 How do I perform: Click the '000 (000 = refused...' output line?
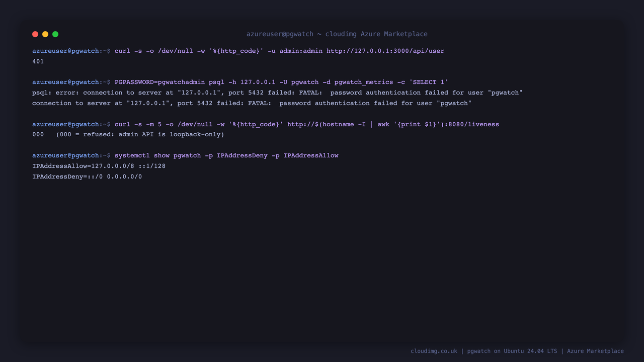click(128, 135)
